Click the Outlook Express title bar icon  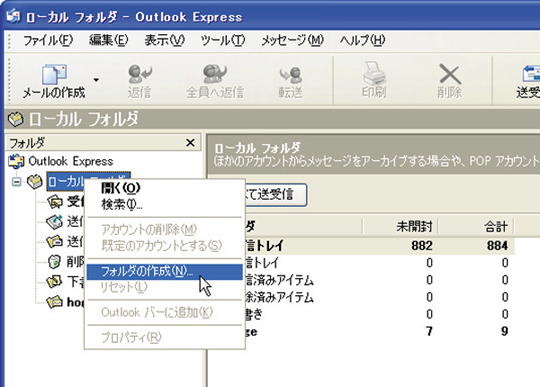[13, 16]
